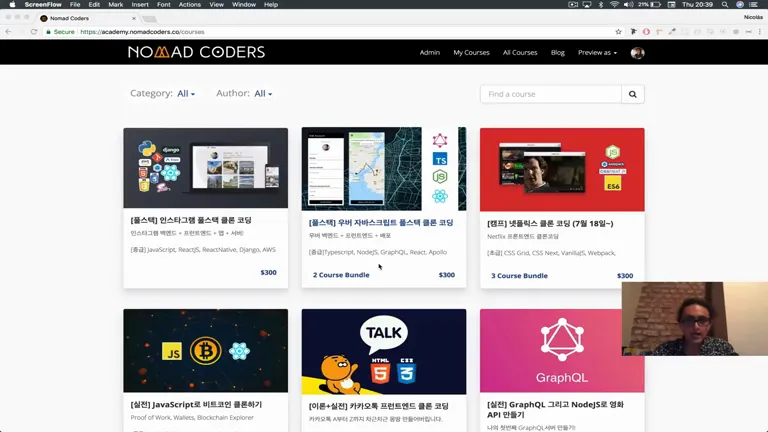Click the Chrome profile name Nicolás
The width and height of the screenshot is (768, 432).
753,17
